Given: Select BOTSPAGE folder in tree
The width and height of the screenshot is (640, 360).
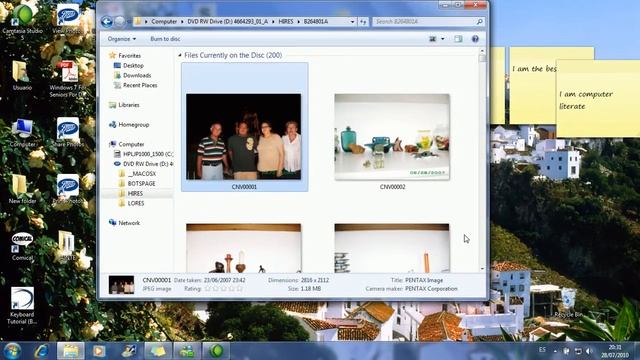Looking at the screenshot, I should (x=141, y=184).
